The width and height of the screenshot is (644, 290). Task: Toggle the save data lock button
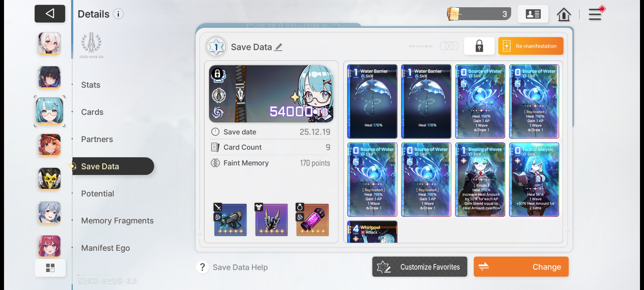(479, 46)
